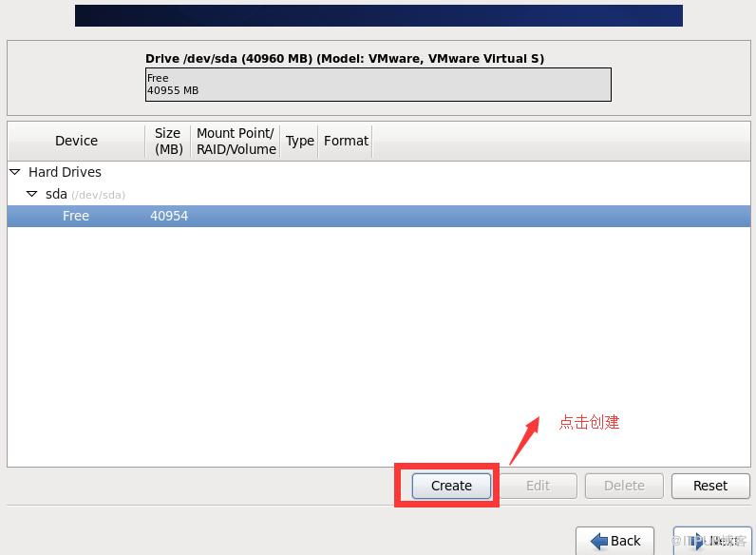
Task: Click the blue Back arrow icon
Action: (x=599, y=541)
